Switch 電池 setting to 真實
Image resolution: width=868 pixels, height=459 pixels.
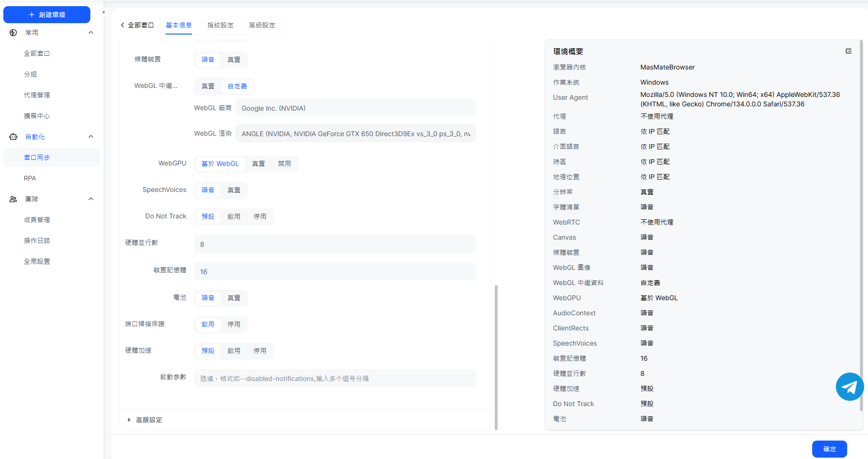coord(234,298)
